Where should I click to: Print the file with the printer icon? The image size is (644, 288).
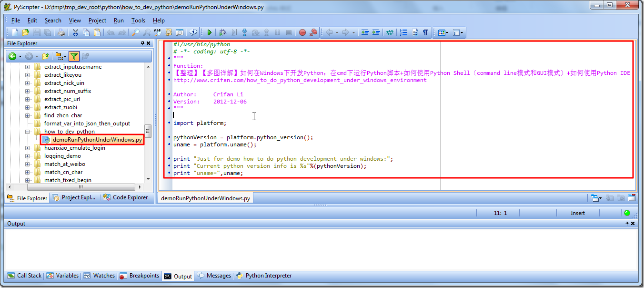61,32
